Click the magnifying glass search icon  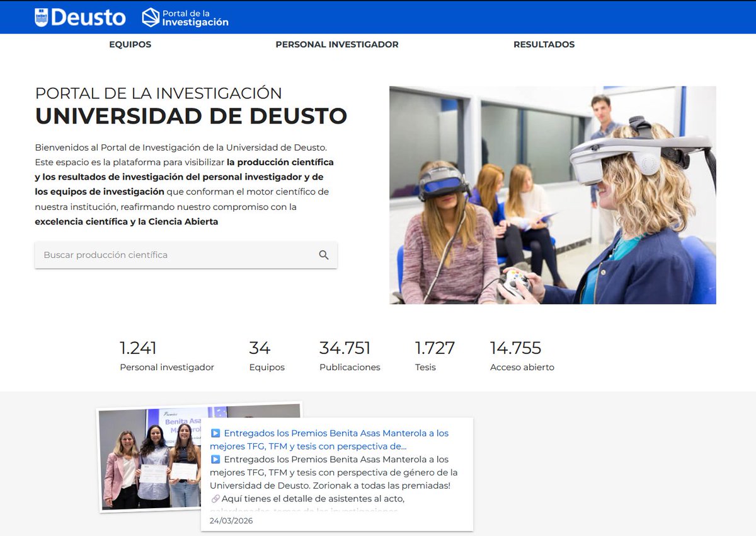[x=324, y=255]
